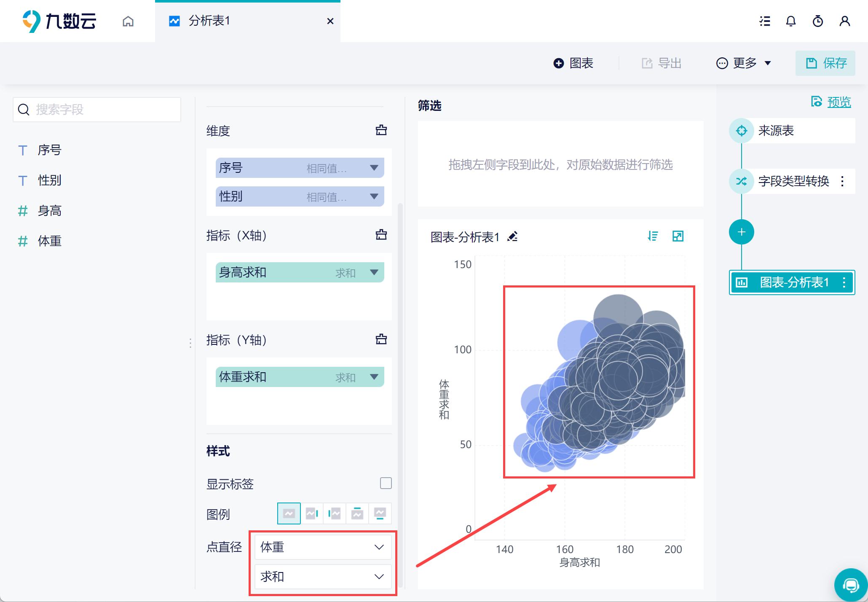Click the 预览 link
The width and height of the screenshot is (868, 602).
click(839, 102)
